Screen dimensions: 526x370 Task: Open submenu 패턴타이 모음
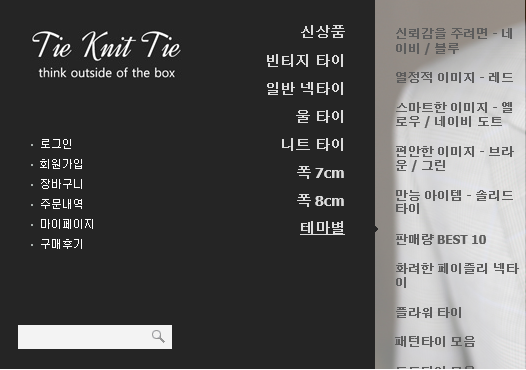(435, 341)
